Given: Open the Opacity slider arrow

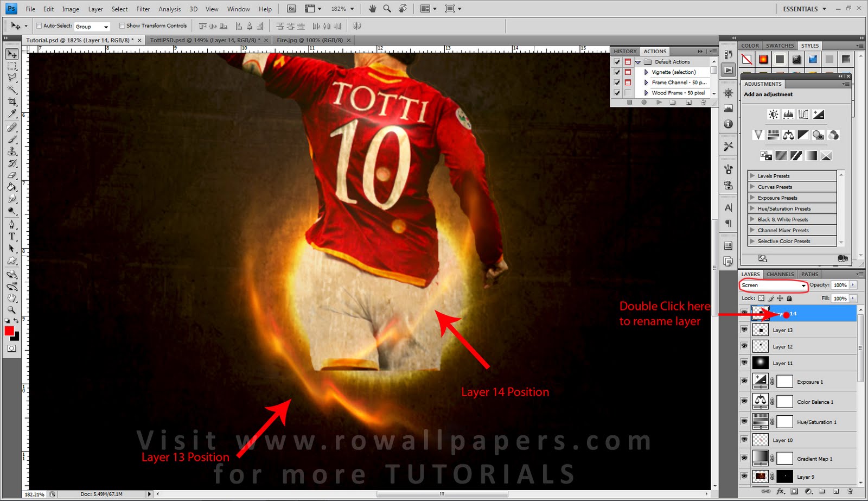Looking at the screenshot, I should 853,285.
